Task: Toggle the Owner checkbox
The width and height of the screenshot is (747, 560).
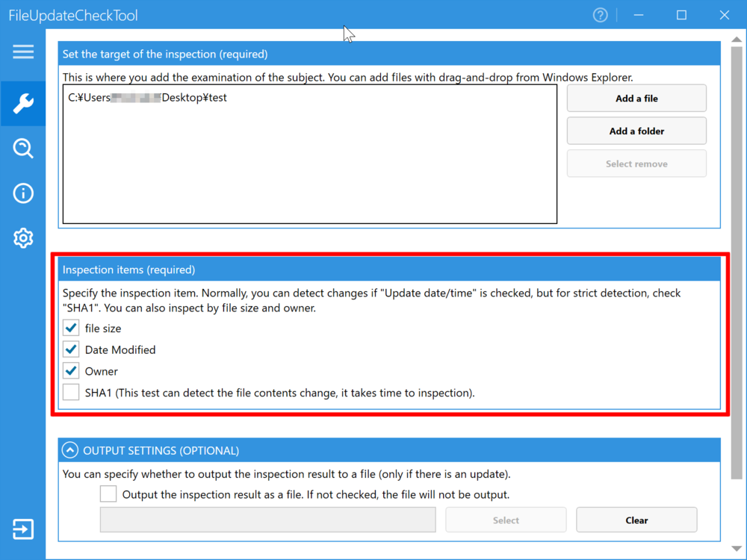Action: pos(72,371)
